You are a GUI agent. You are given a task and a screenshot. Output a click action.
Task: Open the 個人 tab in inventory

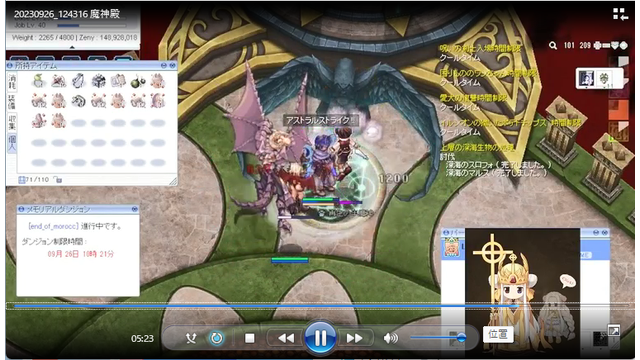[12, 144]
